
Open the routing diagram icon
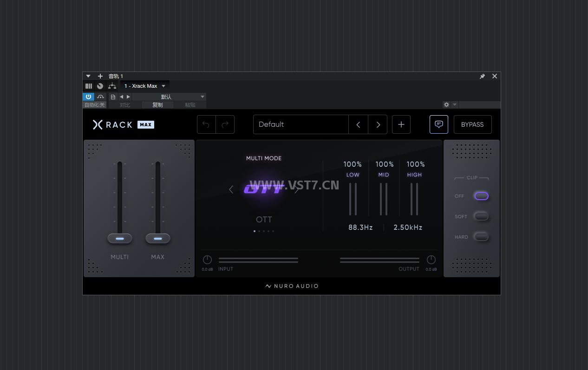click(112, 86)
